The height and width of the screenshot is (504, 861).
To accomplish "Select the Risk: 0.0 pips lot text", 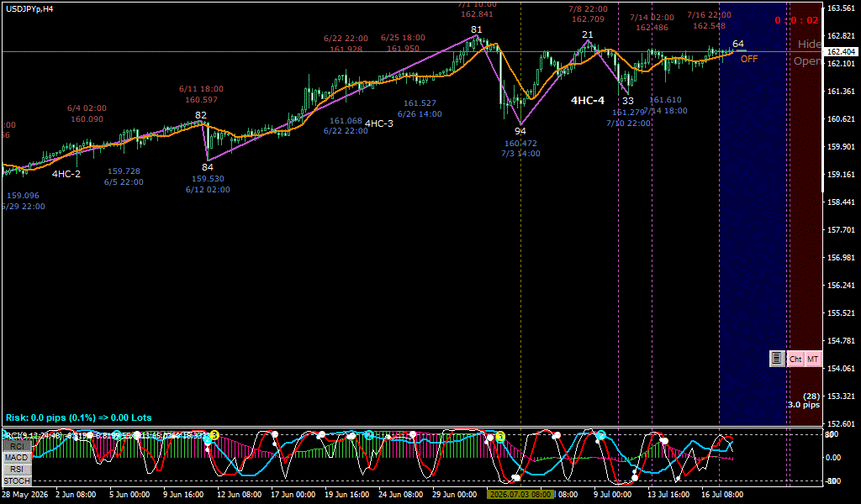I will click(x=78, y=417).
